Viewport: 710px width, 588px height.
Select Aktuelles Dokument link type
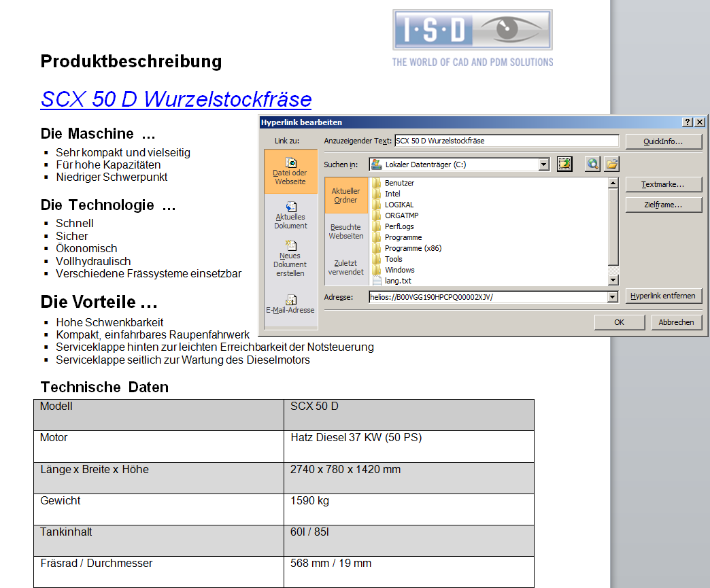point(290,215)
